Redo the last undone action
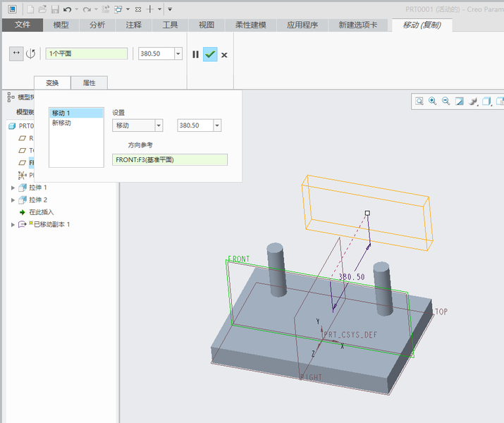The width and height of the screenshot is (504, 423). (x=87, y=9)
